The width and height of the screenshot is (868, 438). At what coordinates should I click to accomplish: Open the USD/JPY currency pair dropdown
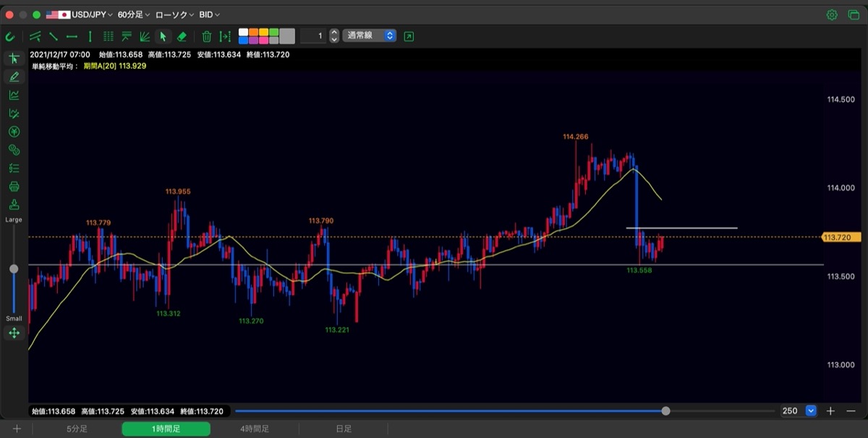click(80, 14)
